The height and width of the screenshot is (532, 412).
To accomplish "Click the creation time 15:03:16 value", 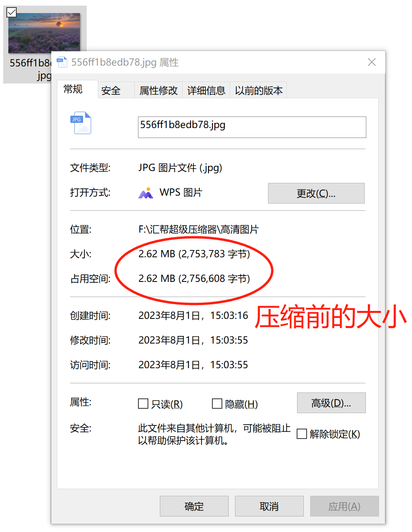I will [x=229, y=316].
